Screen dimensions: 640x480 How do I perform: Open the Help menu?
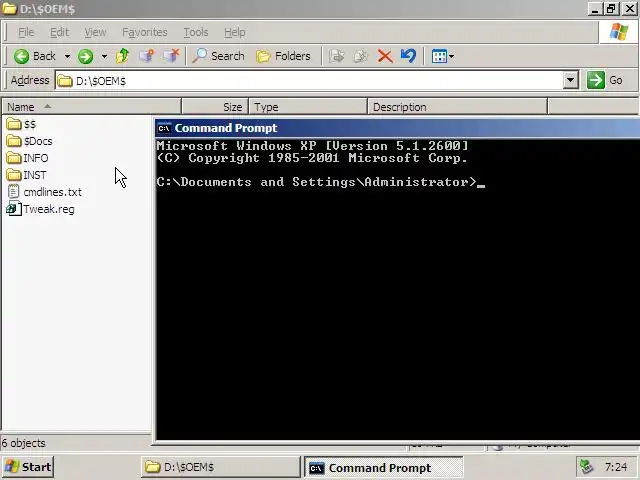235,32
